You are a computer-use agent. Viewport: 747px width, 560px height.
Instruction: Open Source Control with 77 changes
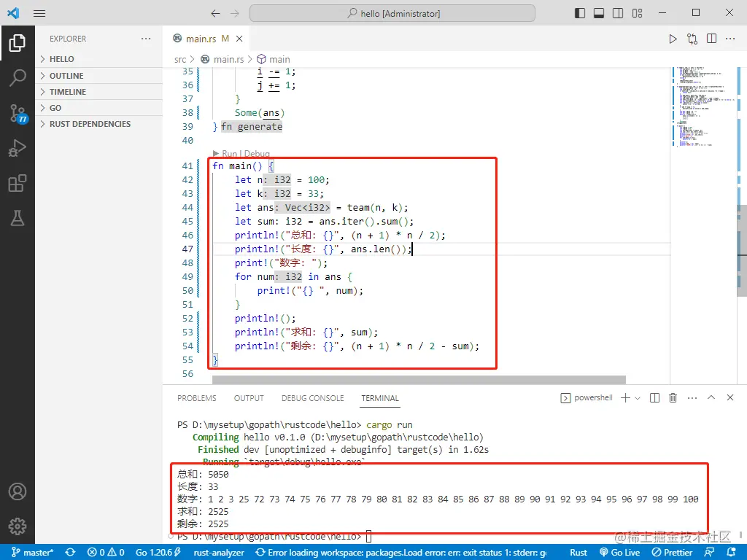click(18, 114)
